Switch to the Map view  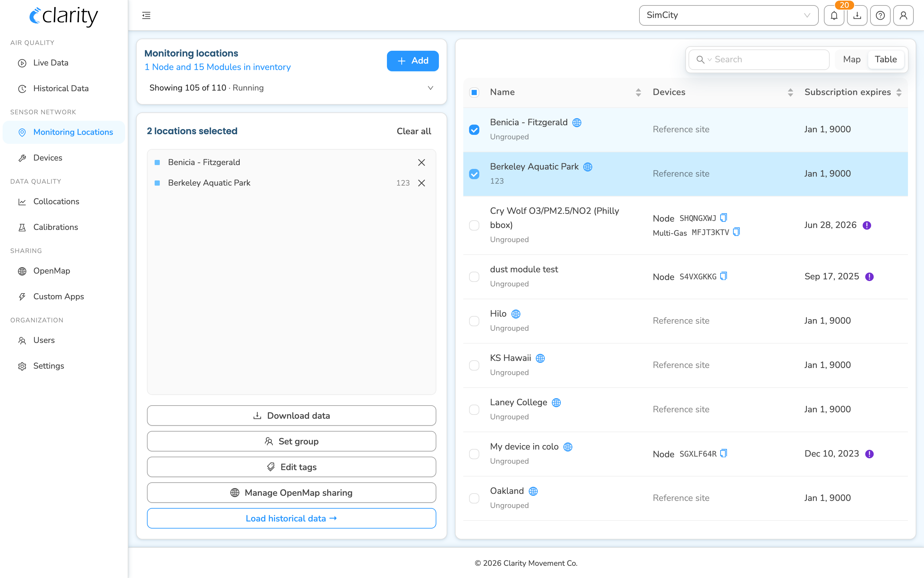851,59
